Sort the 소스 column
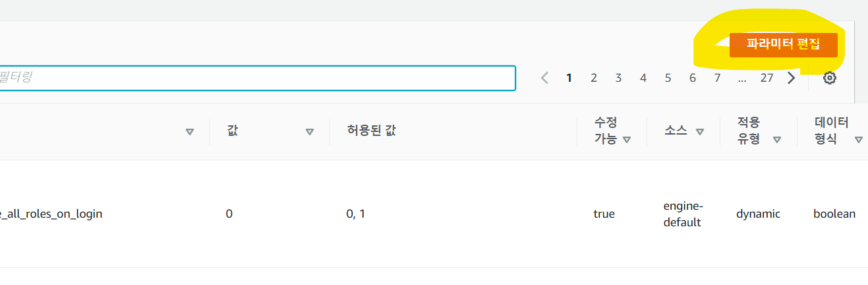The width and height of the screenshot is (868, 285). click(700, 131)
